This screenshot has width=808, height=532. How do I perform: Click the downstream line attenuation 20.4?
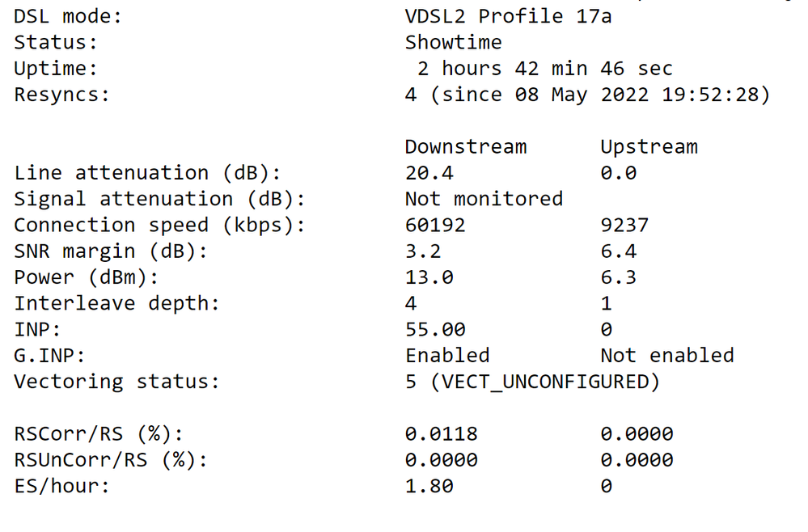[429, 173]
